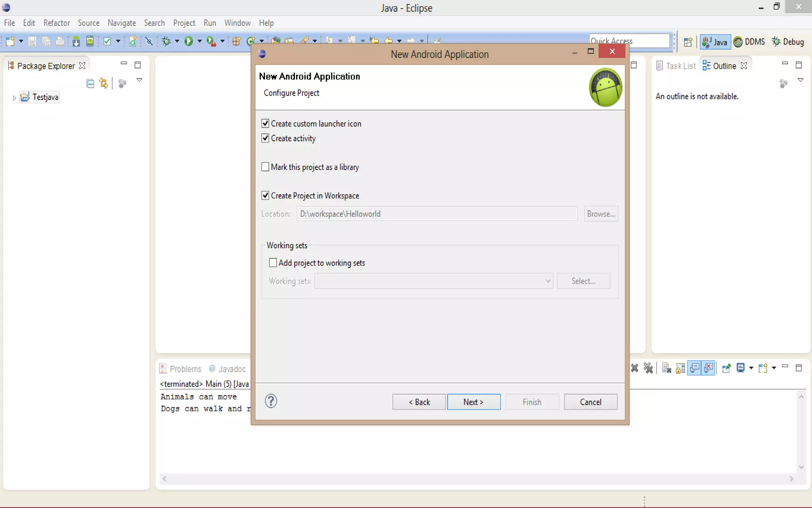Image resolution: width=812 pixels, height=508 pixels.
Task: Click the Skip All Breakpoints icon
Action: [149, 41]
